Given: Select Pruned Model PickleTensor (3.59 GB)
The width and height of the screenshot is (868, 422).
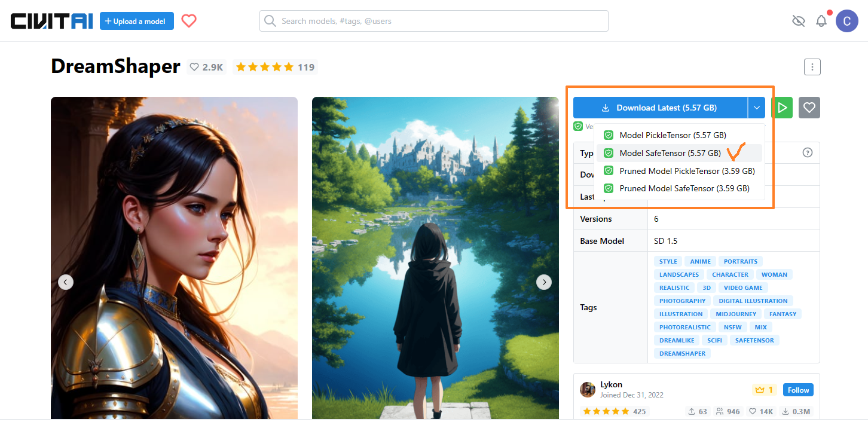Looking at the screenshot, I should tap(679, 171).
